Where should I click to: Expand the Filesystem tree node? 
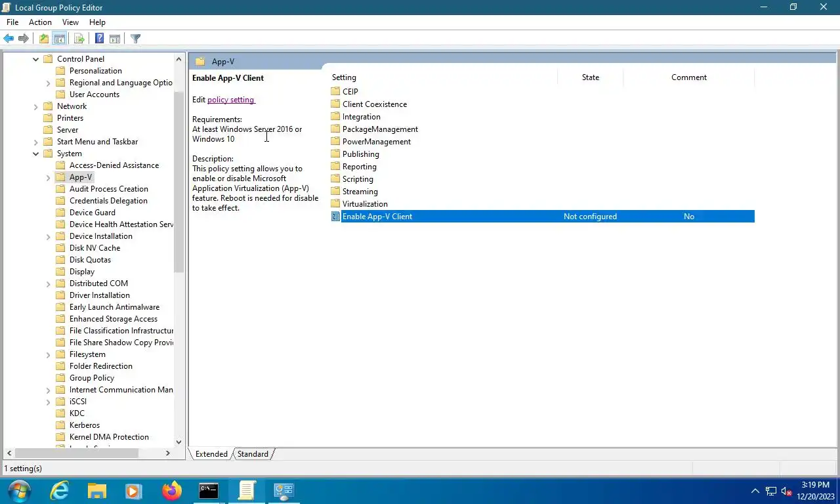coord(49,354)
